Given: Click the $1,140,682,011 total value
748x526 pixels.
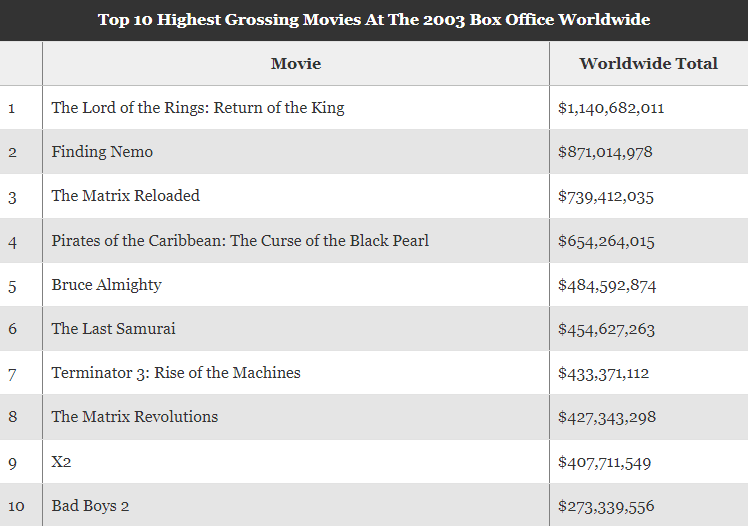Looking at the screenshot, I should (611, 108).
